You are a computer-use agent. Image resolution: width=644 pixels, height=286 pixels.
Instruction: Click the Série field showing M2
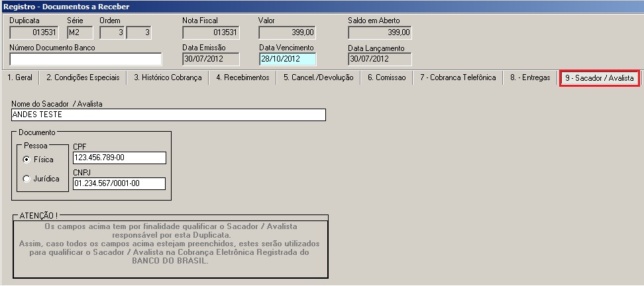point(80,33)
